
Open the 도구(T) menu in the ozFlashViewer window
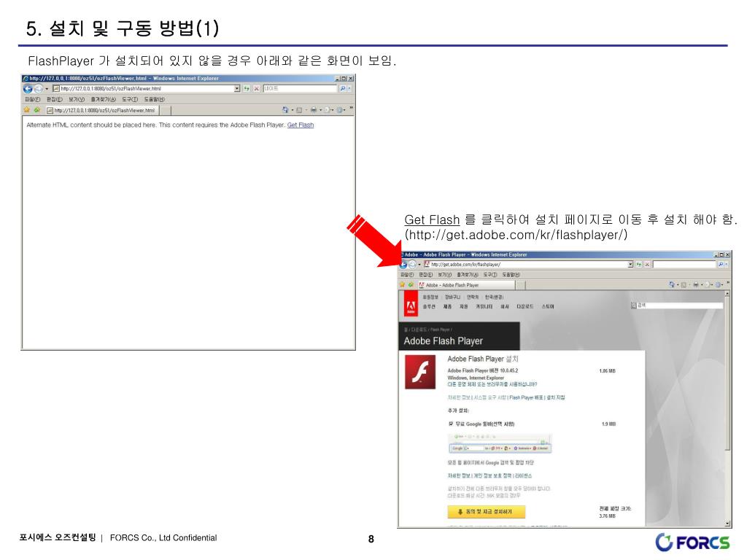pyautogui.click(x=130, y=99)
